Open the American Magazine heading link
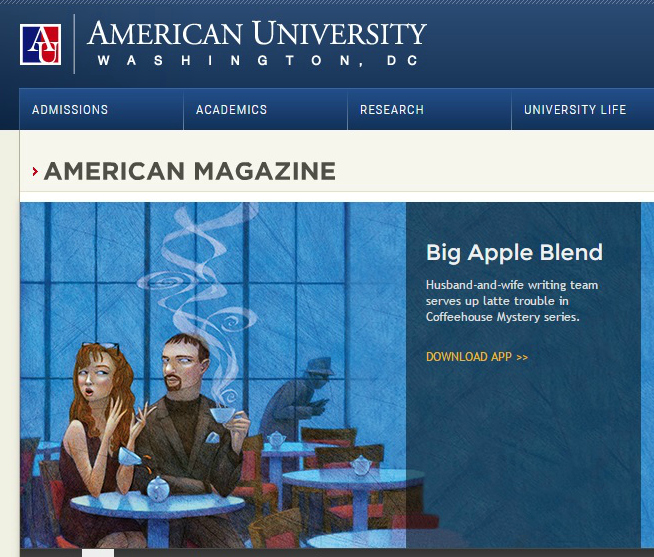The height and width of the screenshot is (557, 654). pos(190,171)
